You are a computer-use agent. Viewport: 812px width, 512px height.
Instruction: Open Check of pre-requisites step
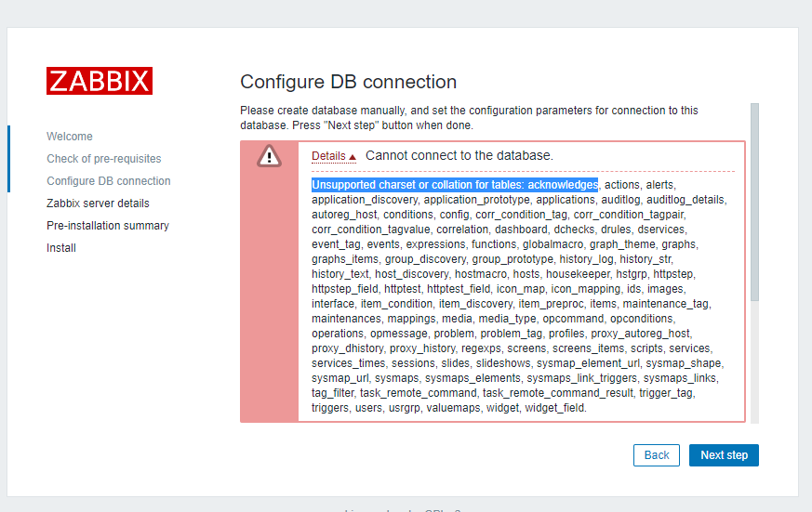coord(104,159)
